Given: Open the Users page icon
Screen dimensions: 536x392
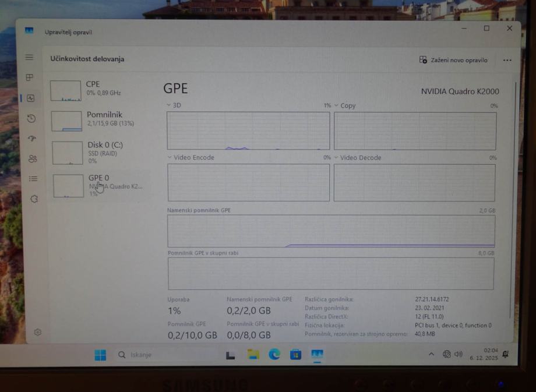Looking at the screenshot, I should click(33, 158).
